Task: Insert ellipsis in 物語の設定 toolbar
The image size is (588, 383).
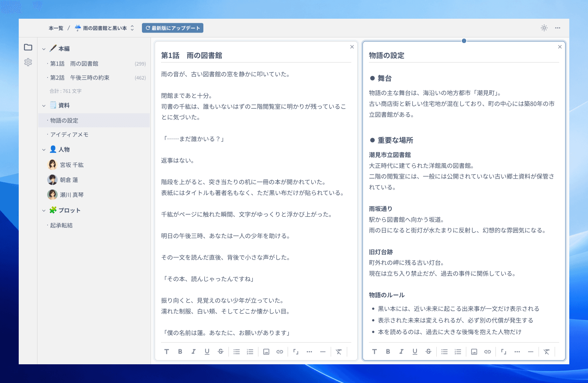Action: point(517,352)
